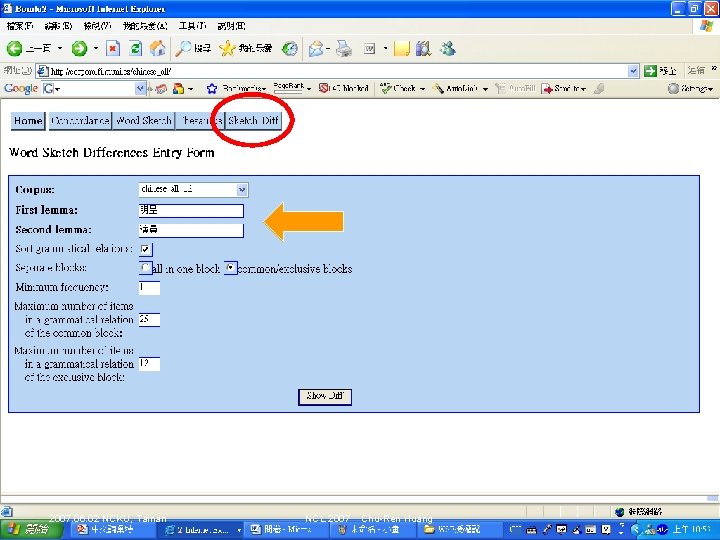Open Google toolbar Settings
Viewport: 720px width, 540px height.
[x=691, y=88]
